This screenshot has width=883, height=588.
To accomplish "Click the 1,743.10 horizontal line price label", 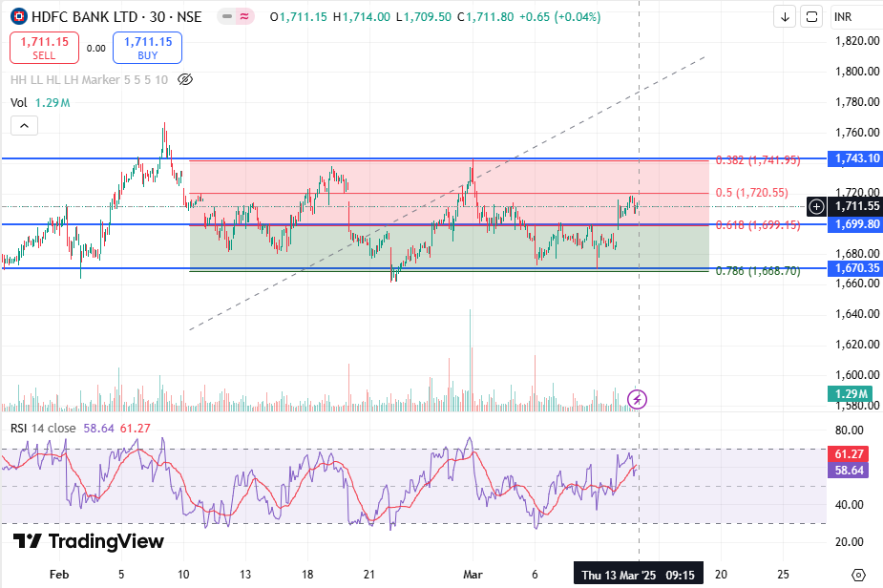I will 855,158.
